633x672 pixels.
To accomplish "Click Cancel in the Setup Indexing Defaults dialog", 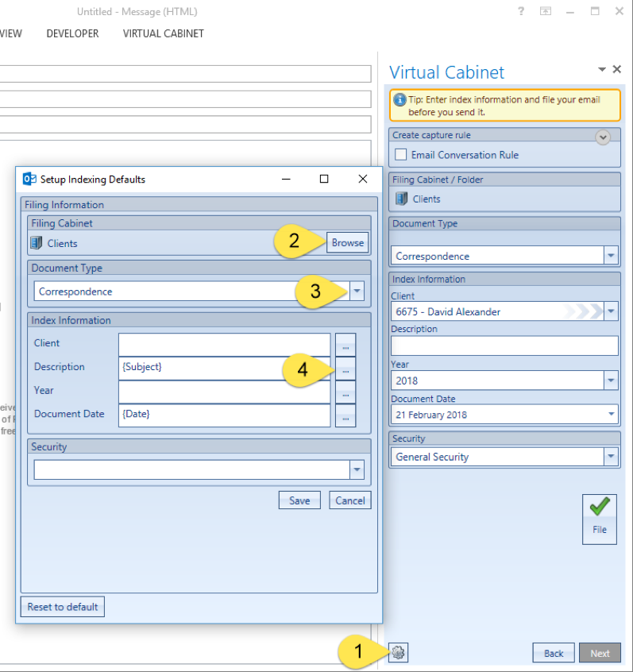I will [x=349, y=500].
